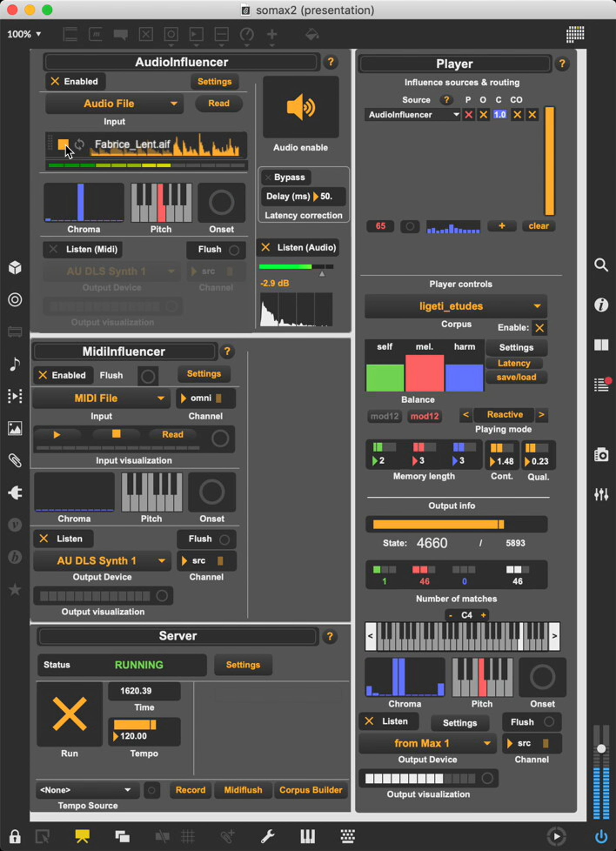Click the Midiflush button
616x851 pixels.
coord(243,790)
